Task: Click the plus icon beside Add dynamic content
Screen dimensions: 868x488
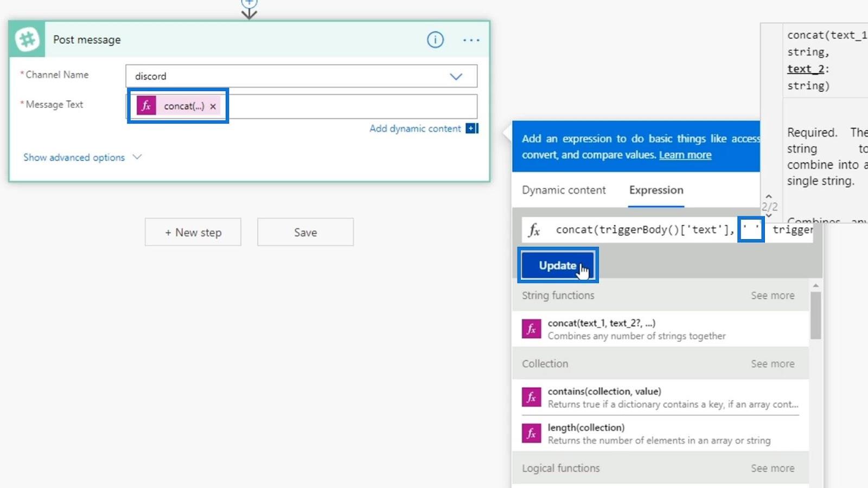Action: pos(472,129)
